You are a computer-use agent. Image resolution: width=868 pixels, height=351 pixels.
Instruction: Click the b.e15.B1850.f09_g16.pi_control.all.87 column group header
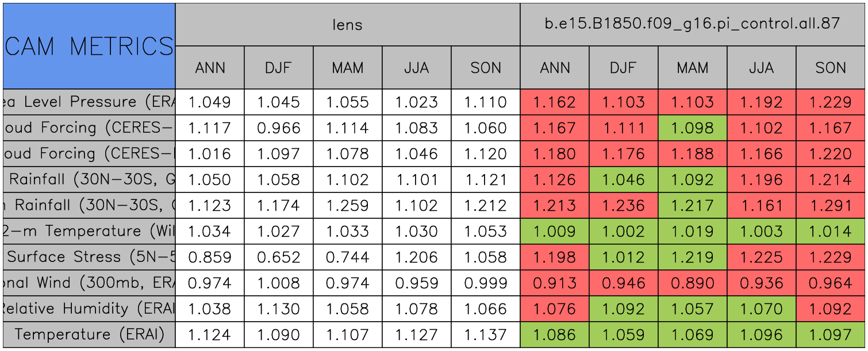pyautogui.click(x=693, y=25)
